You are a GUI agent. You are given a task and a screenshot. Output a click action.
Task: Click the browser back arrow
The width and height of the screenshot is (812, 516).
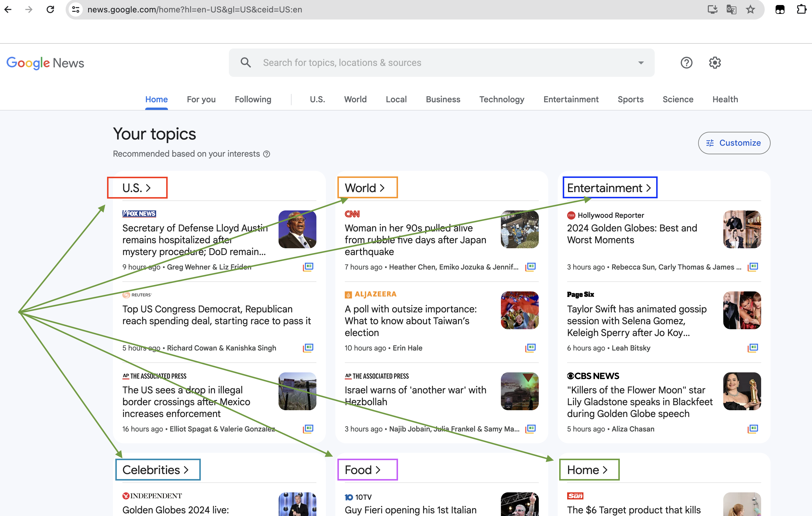coord(8,9)
